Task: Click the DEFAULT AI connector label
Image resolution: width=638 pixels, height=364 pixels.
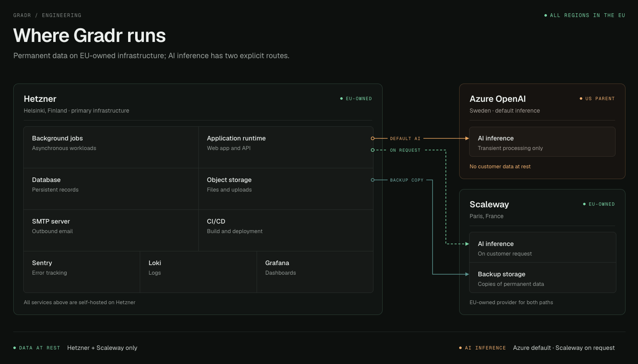Action: (405, 138)
